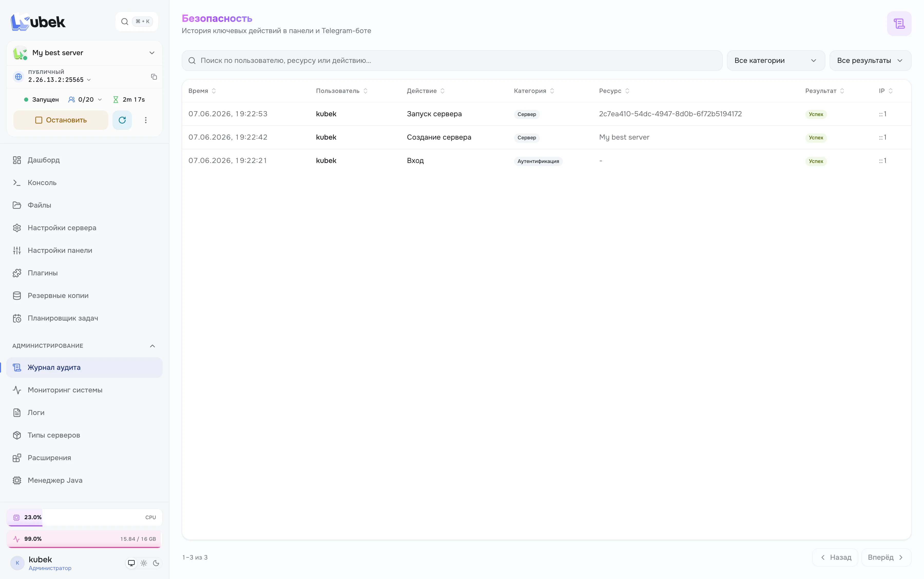Viewport: 924px width, 579px height.
Task: Click the CPU 23.0% usage bar
Action: point(84,517)
